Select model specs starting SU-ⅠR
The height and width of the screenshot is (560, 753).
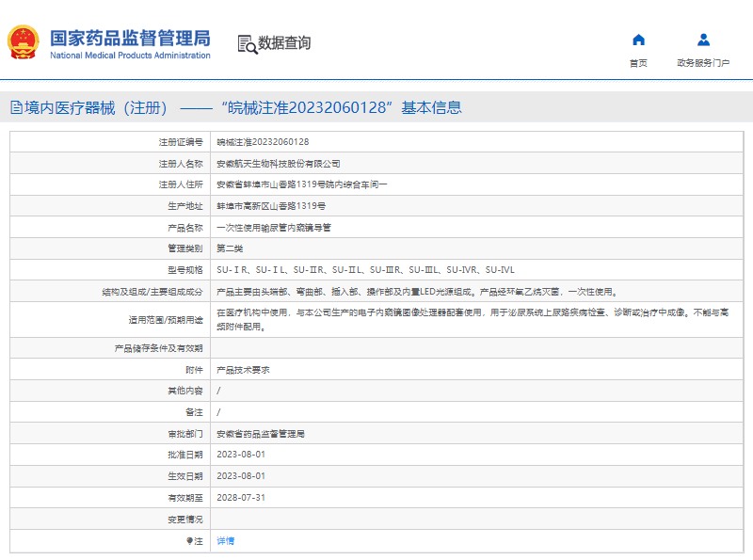click(x=365, y=270)
